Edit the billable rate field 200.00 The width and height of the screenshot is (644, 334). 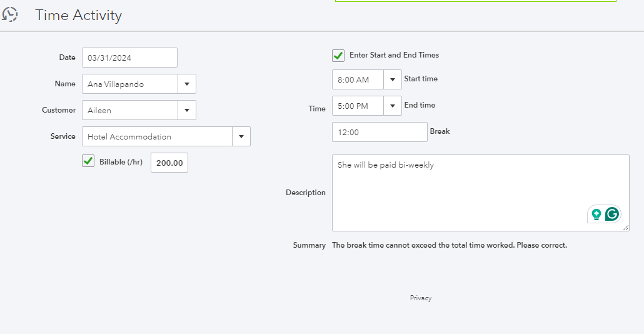[169, 163]
